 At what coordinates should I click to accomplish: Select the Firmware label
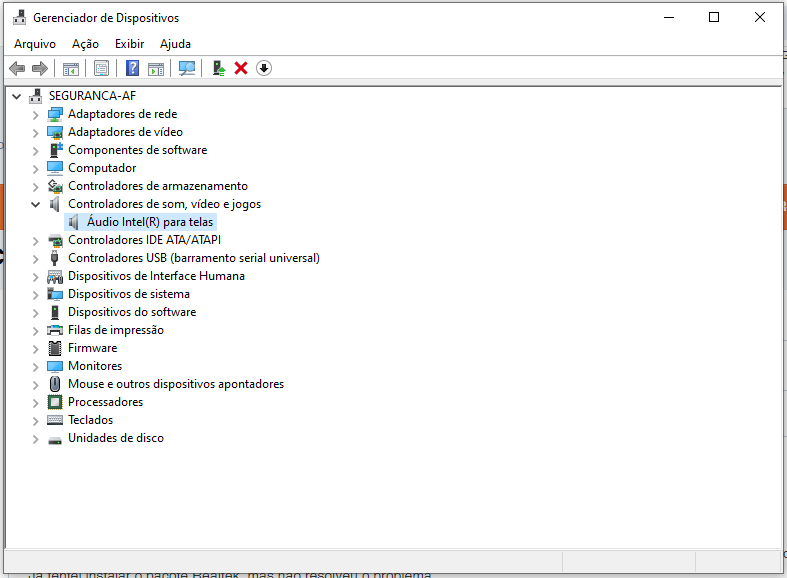[x=92, y=348]
